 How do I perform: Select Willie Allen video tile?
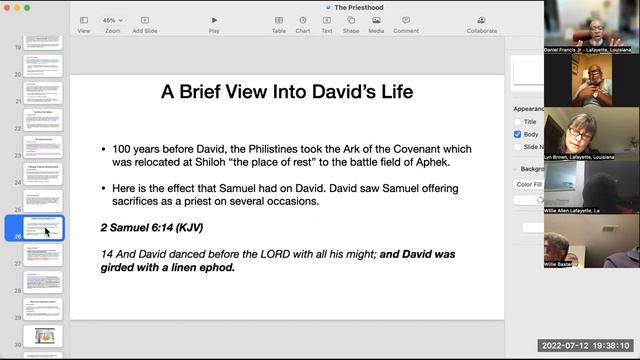pyautogui.click(x=592, y=187)
